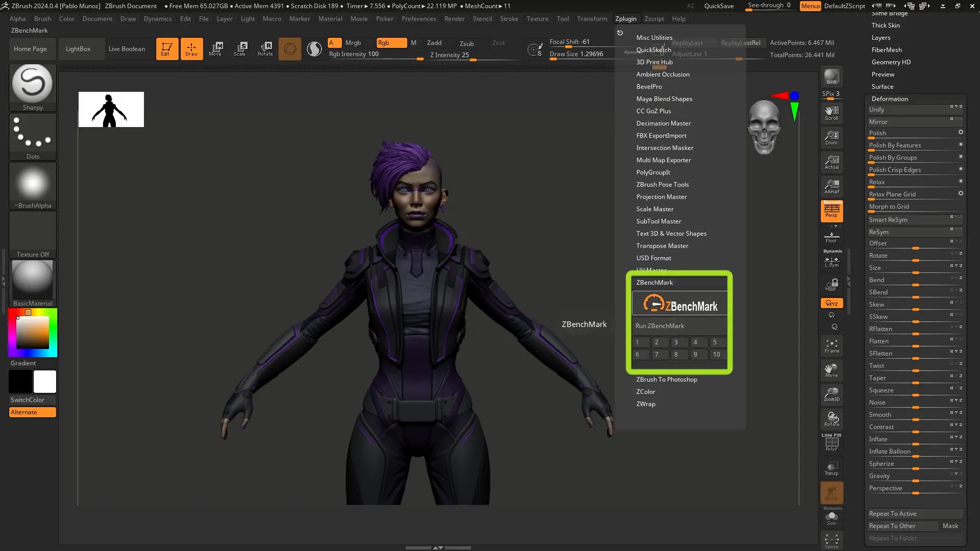Click the Zoom canvas icon
The width and height of the screenshot is (980, 551).
pyautogui.click(x=831, y=137)
